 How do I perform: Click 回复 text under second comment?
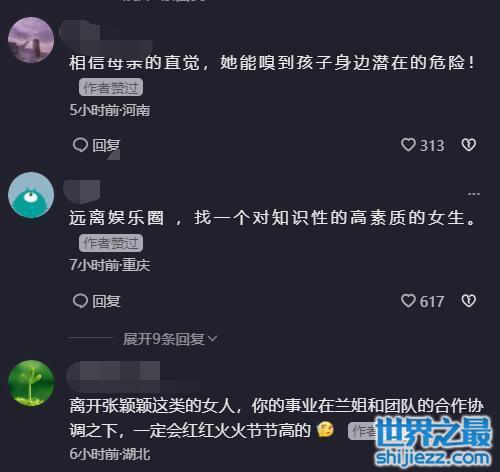pos(106,301)
